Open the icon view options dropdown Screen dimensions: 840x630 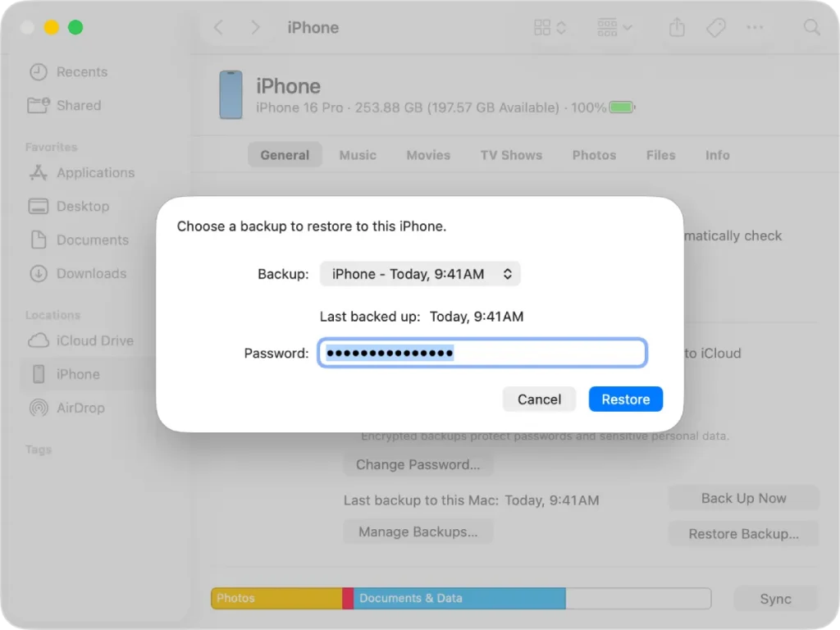pyautogui.click(x=549, y=27)
